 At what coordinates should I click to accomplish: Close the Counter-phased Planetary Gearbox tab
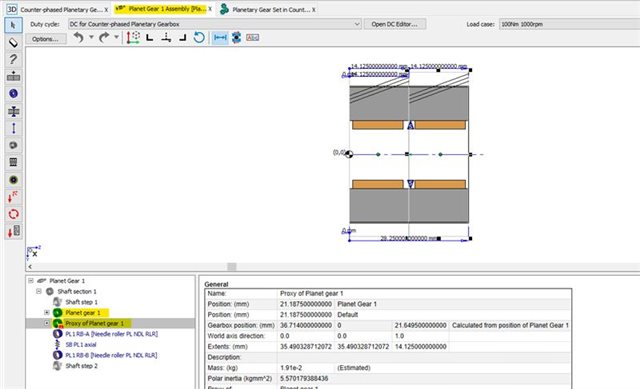107,10
